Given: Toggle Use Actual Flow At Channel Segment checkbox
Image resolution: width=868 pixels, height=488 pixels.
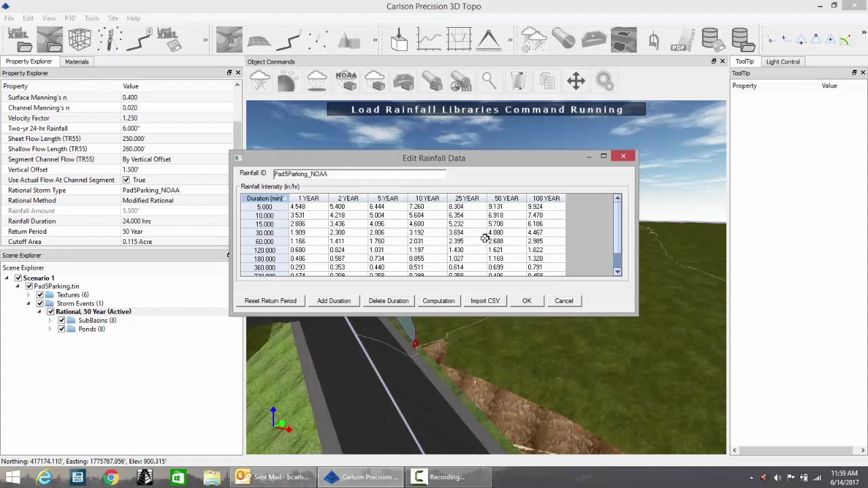Looking at the screenshot, I should click(x=126, y=180).
